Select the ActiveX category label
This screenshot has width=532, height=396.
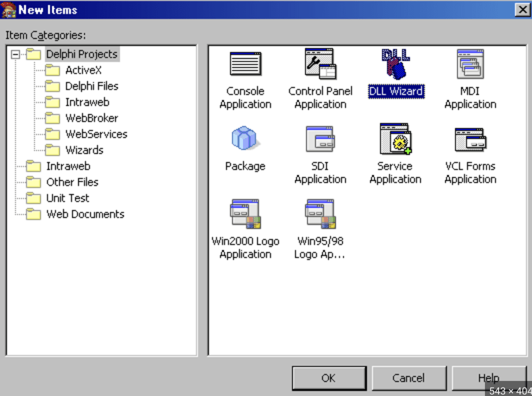coord(83,70)
